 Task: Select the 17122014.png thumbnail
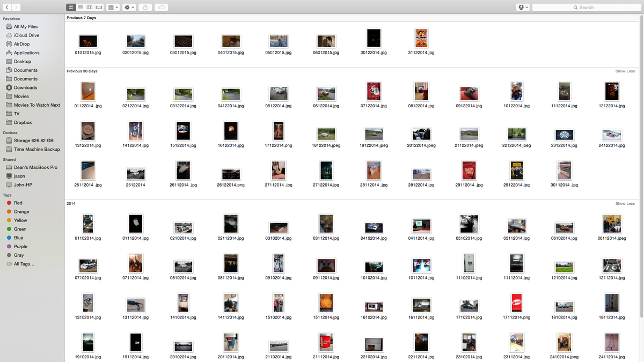pyautogui.click(x=279, y=131)
